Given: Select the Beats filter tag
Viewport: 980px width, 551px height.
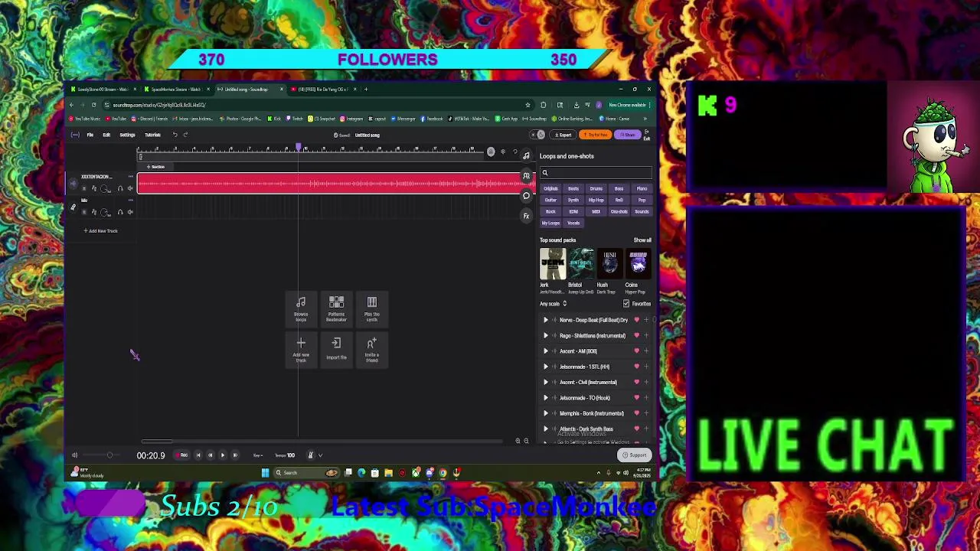Looking at the screenshot, I should click(573, 189).
